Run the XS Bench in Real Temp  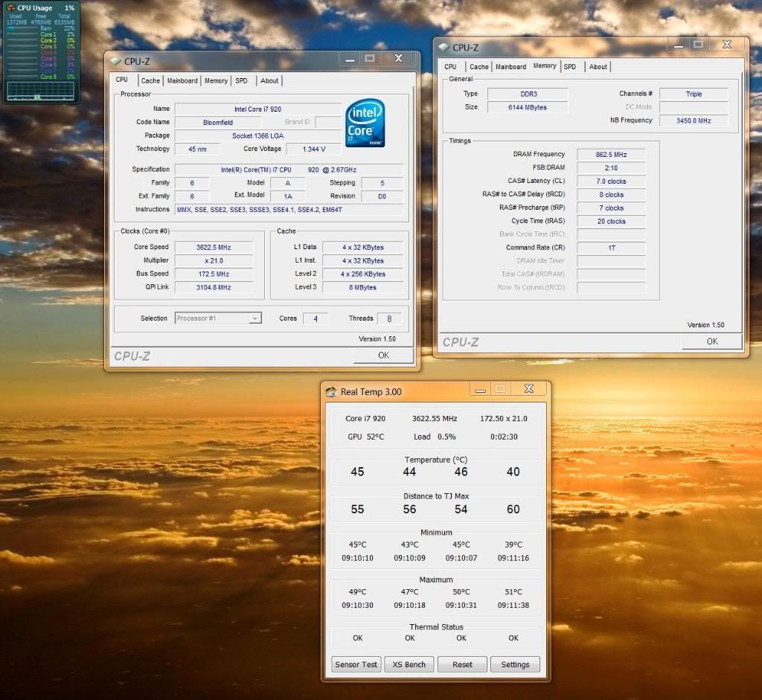point(409,664)
